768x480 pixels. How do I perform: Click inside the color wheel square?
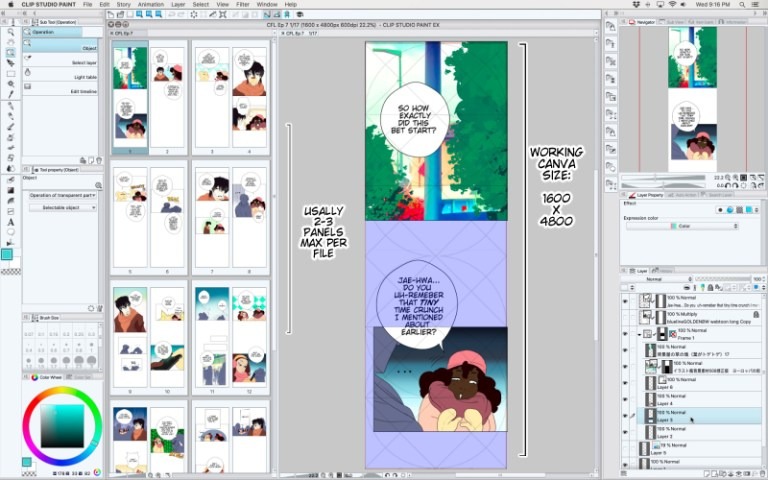click(62, 426)
